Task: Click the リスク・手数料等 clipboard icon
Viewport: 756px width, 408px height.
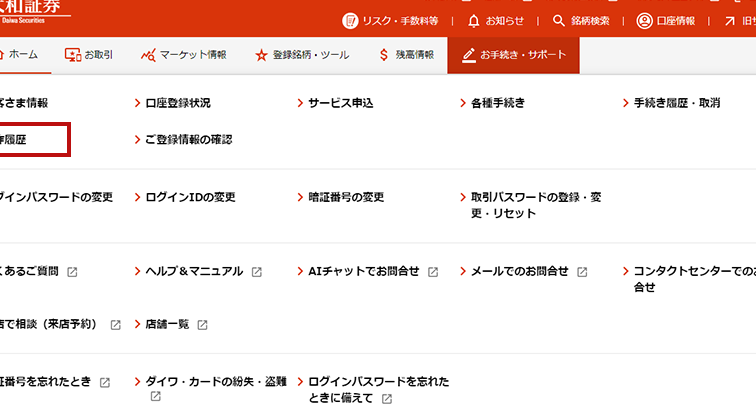Action: [x=350, y=20]
